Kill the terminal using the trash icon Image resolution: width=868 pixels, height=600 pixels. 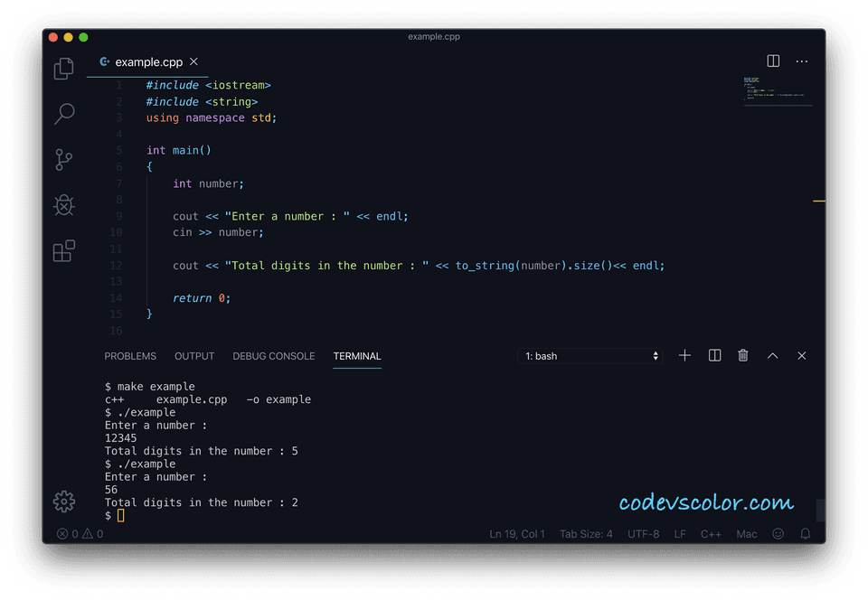pos(742,355)
